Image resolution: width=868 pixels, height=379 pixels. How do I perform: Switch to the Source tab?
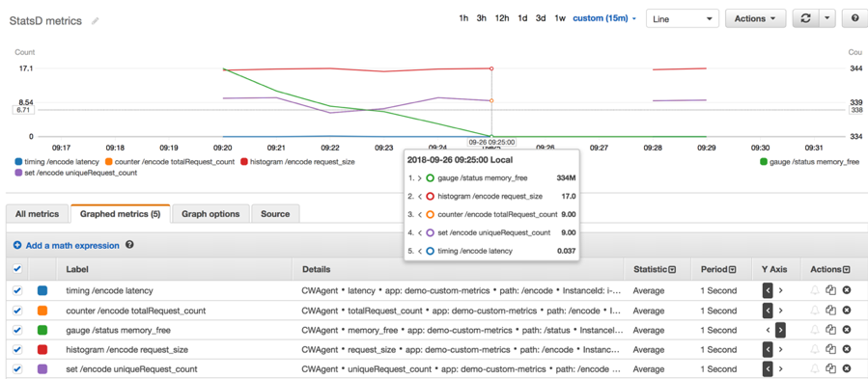coord(275,213)
